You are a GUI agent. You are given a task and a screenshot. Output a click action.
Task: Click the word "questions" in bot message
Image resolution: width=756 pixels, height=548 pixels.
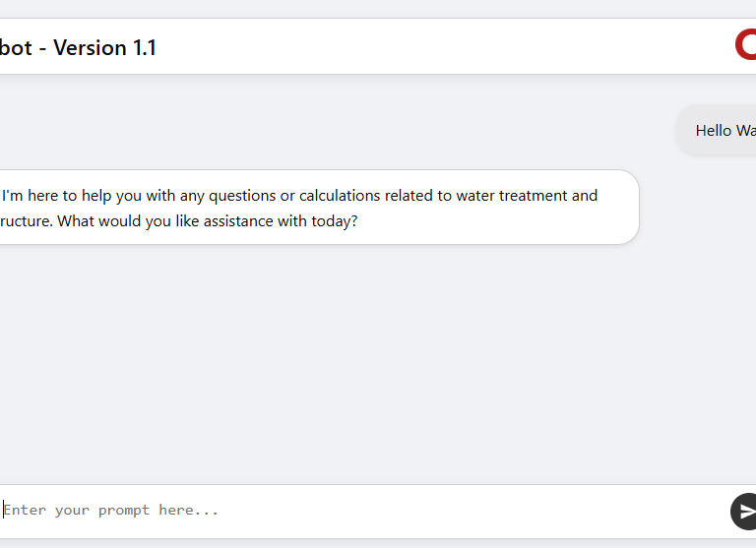pos(242,195)
